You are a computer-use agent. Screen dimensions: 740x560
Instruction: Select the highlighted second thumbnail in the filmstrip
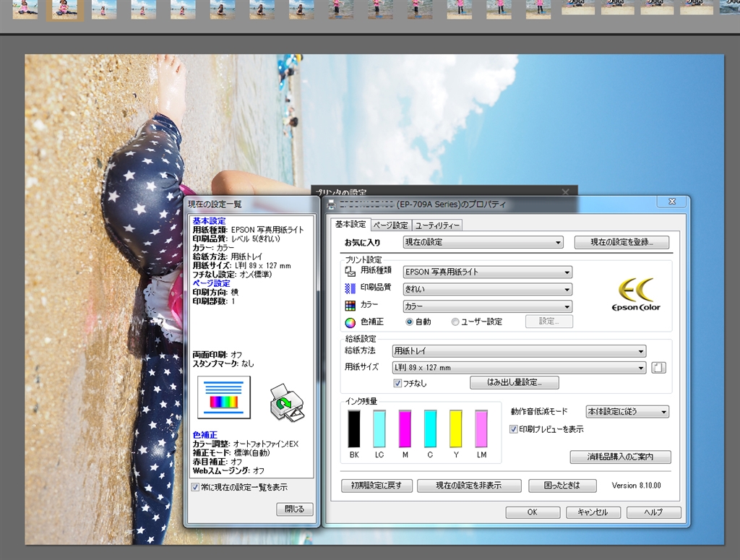(x=64, y=9)
